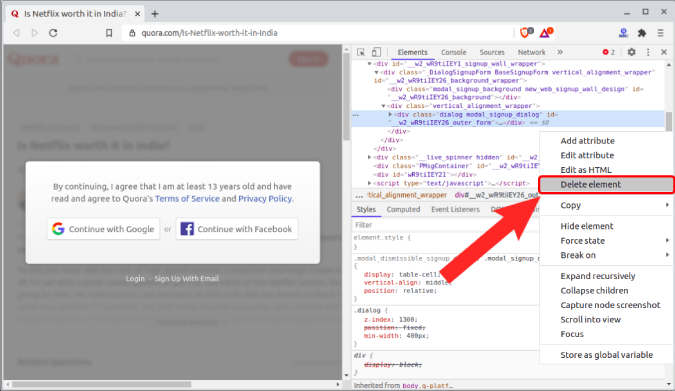Choose Capture node screenshot entry
Image resolution: width=675 pixels, height=391 pixels.
click(x=610, y=305)
